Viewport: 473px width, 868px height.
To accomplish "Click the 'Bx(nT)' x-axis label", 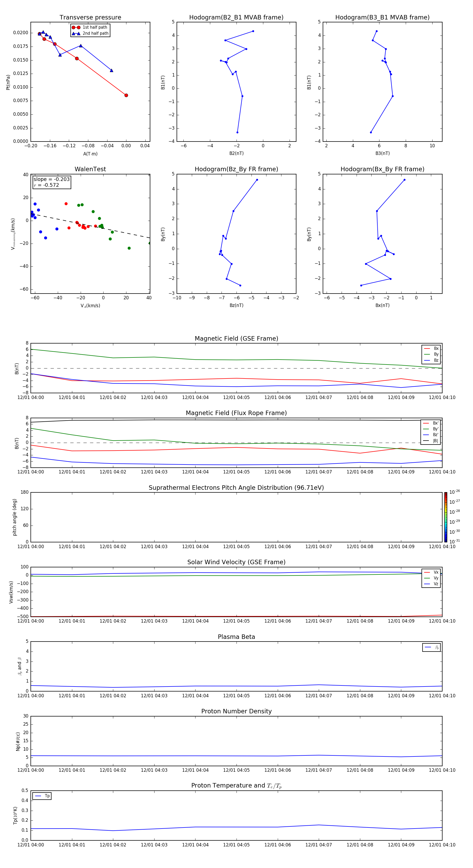I will (x=382, y=305).
